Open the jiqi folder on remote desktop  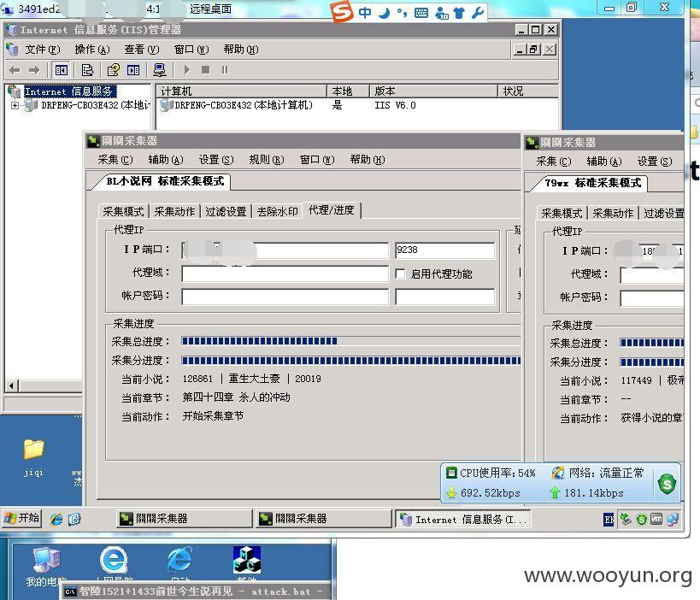[x=33, y=456]
